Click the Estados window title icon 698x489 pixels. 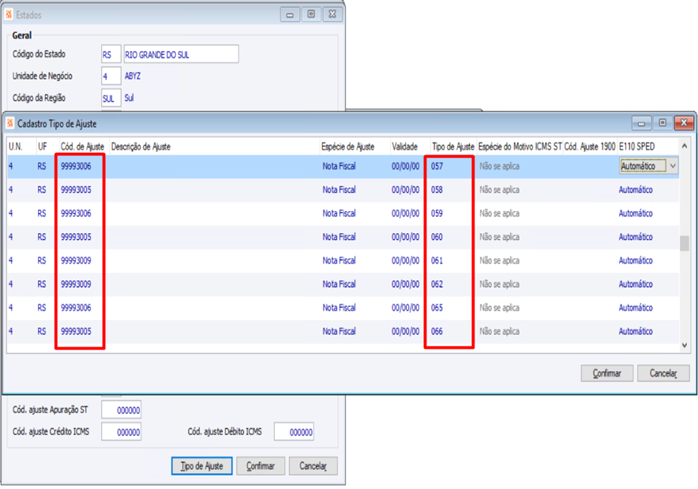pyautogui.click(x=9, y=15)
